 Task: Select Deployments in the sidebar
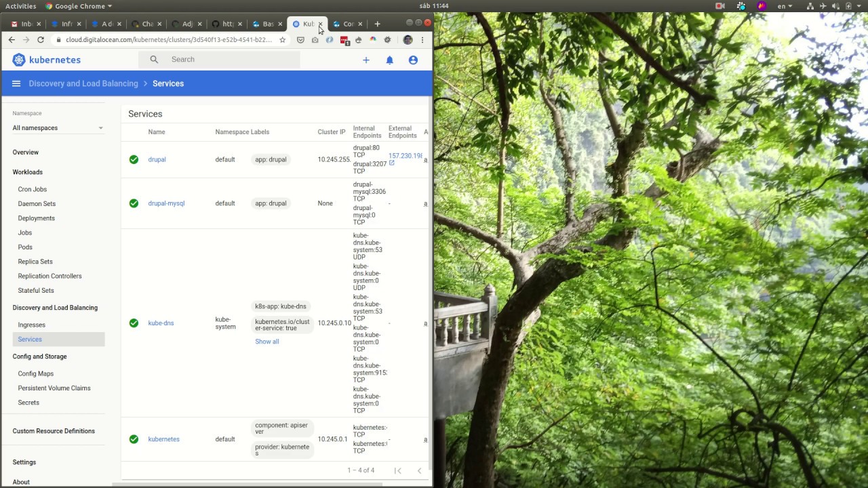tap(37, 218)
